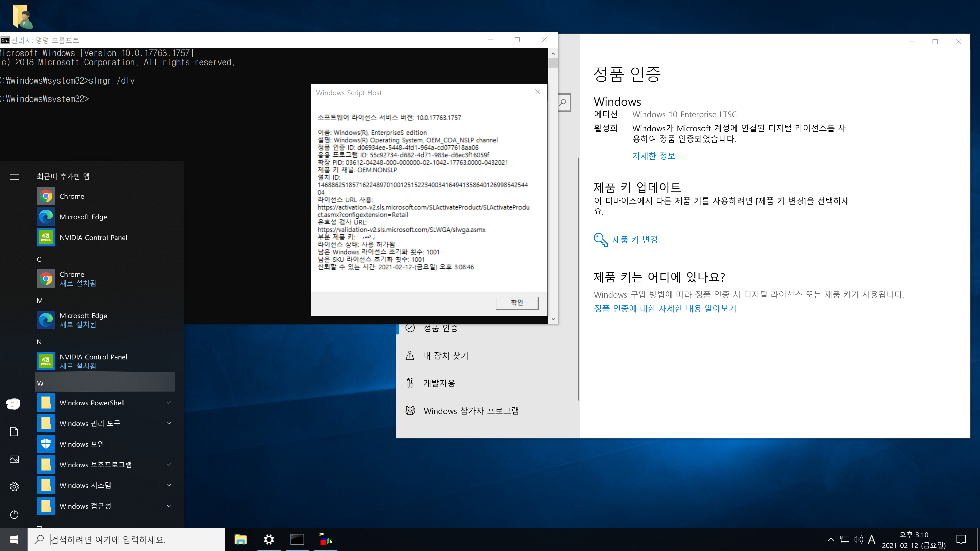Image resolution: width=980 pixels, height=551 pixels.
Task: Click the M letter header in app list
Action: click(40, 301)
